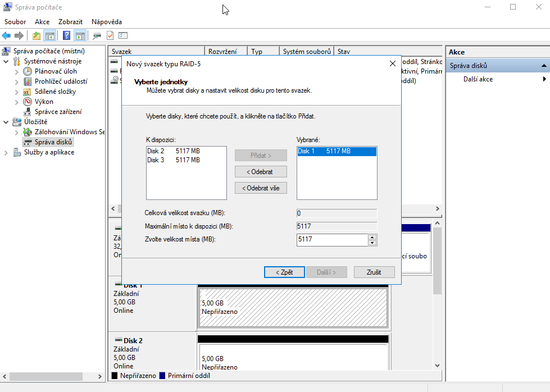Click the Up one level folder icon

click(x=37, y=36)
